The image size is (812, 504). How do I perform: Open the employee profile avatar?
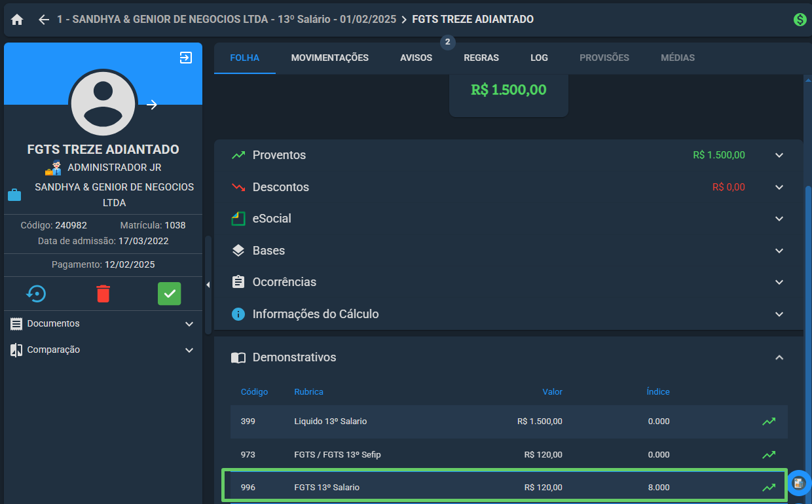coord(103,103)
